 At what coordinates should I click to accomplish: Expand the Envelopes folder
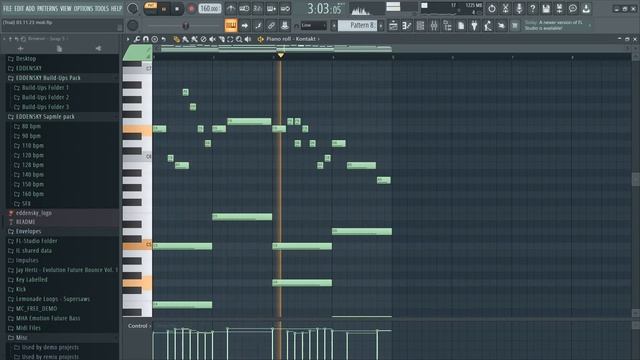click(28, 231)
